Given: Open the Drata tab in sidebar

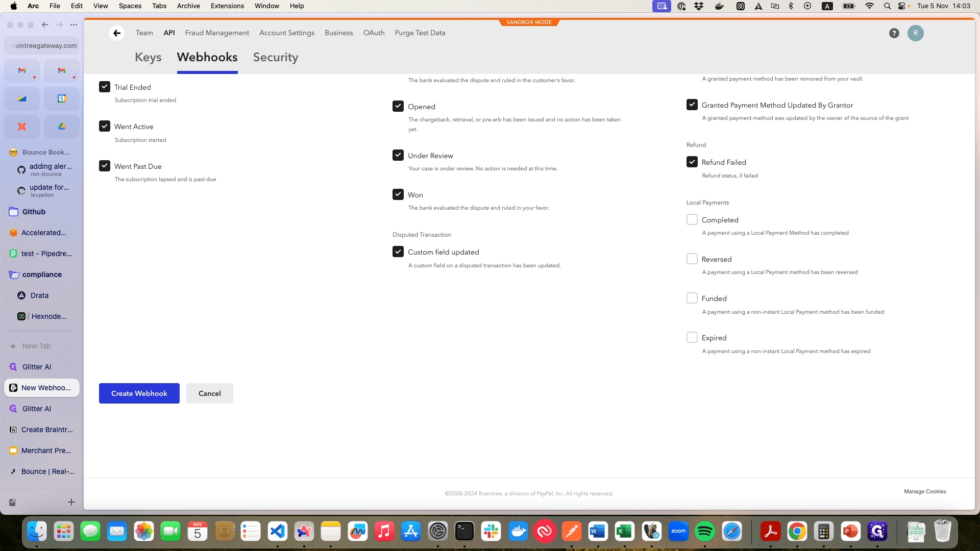Looking at the screenshot, I should pos(42,295).
